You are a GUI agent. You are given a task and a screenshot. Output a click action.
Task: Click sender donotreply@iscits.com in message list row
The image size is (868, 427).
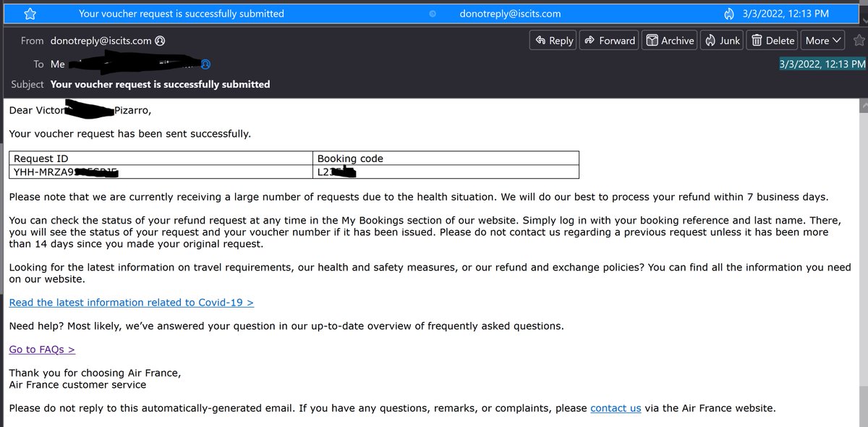point(510,13)
